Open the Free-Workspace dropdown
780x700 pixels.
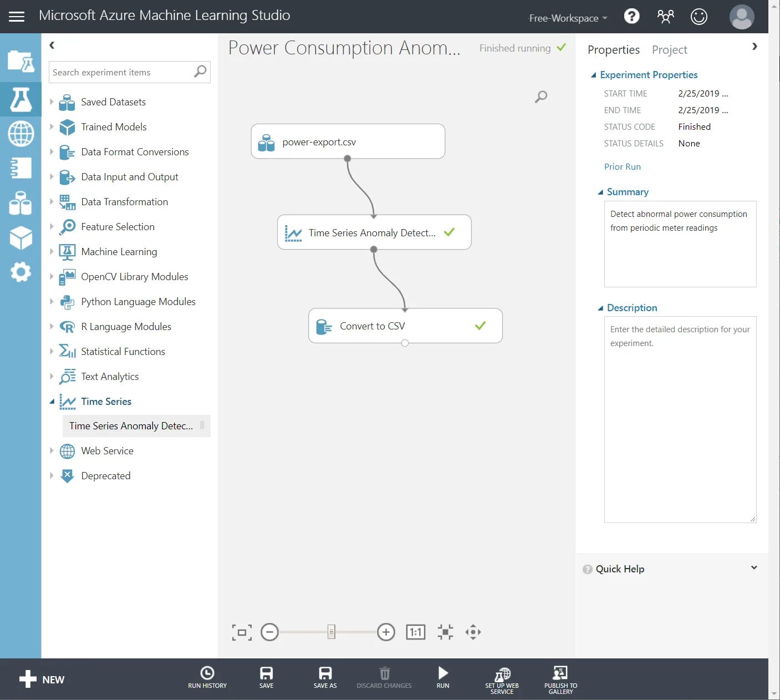[x=568, y=18]
